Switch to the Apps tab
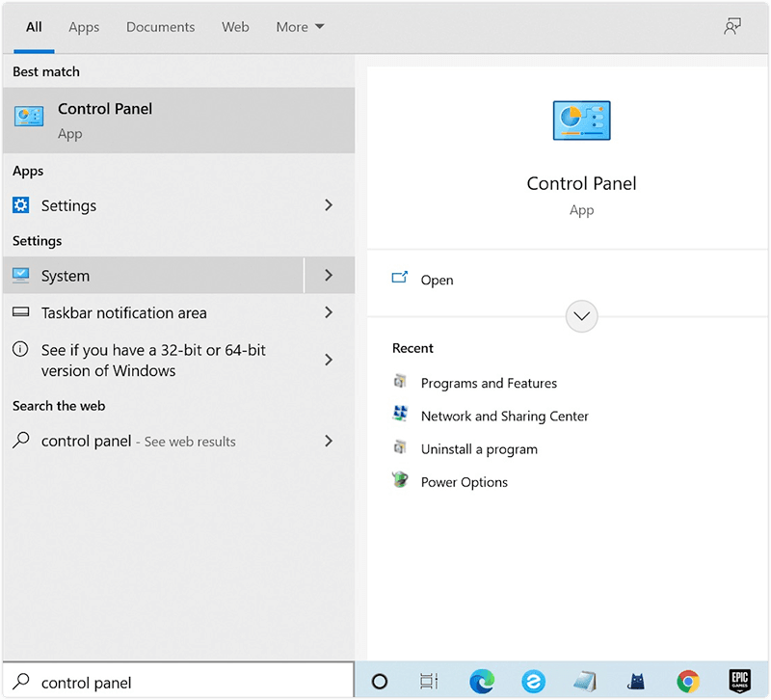This screenshot has height=700, width=771. point(84,27)
